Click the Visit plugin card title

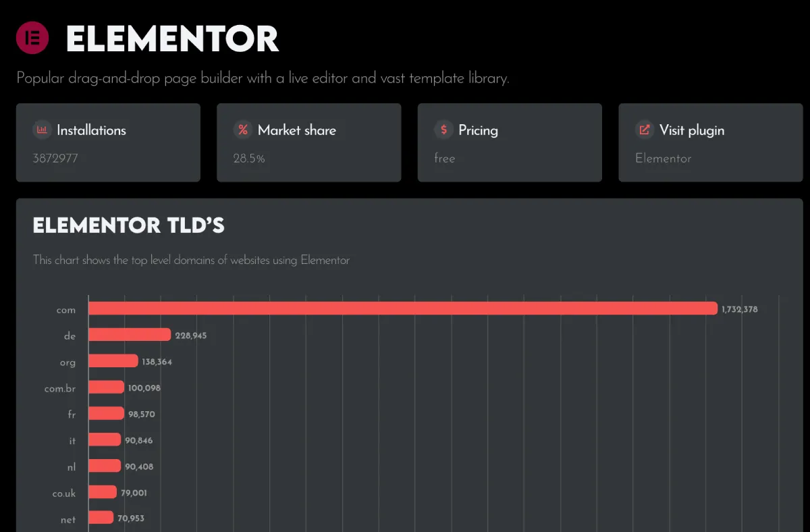click(x=691, y=130)
